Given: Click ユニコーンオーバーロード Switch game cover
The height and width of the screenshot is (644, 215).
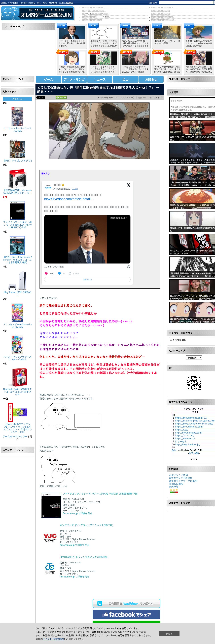Looking at the screenshot, I should (17, 117).
